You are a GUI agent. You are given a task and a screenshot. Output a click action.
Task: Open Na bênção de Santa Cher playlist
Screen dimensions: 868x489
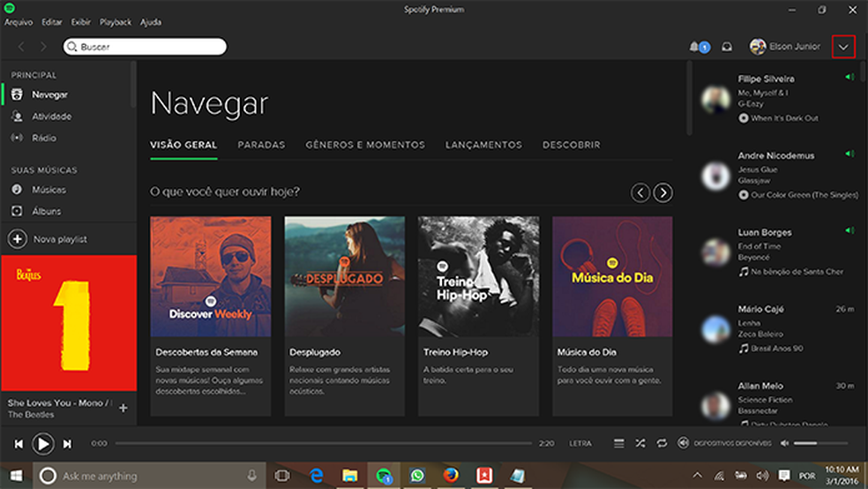pos(797,272)
